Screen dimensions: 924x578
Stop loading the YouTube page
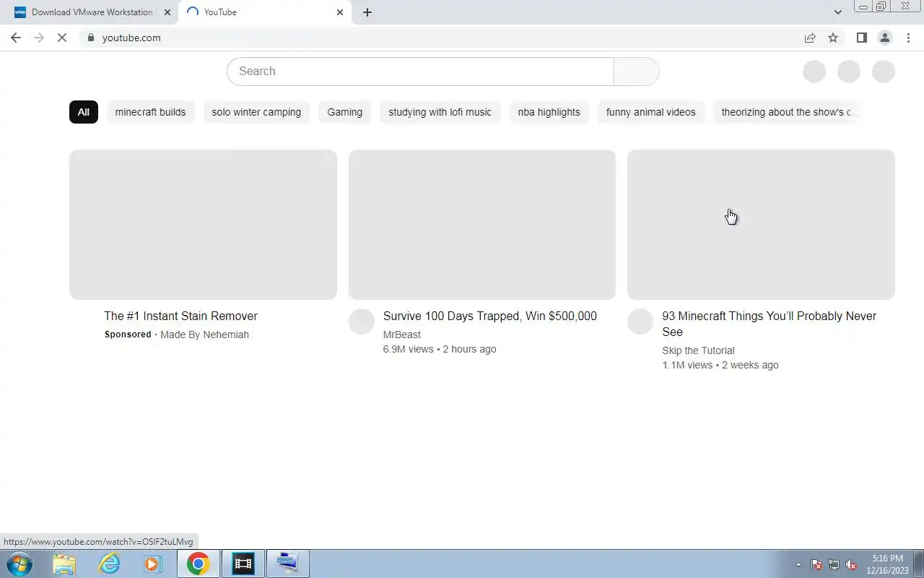pyautogui.click(x=62, y=38)
